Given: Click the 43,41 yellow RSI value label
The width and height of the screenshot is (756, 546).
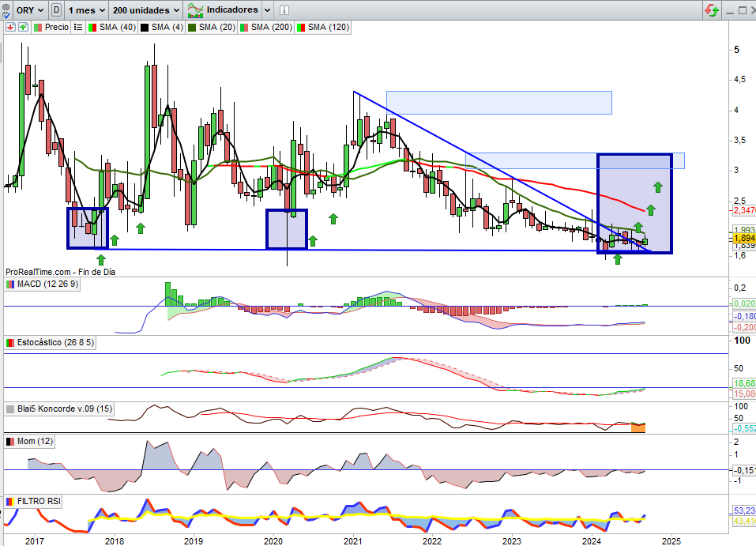Looking at the screenshot, I should point(744,521).
